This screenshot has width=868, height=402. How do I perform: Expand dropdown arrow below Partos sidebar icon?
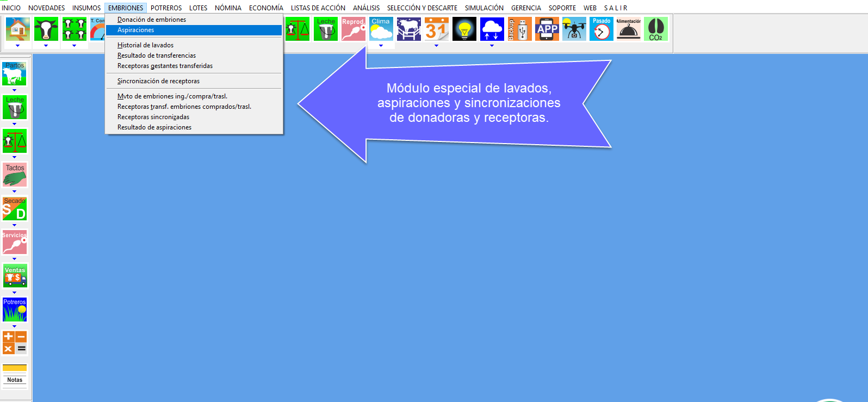pyautogui.click(x=15, y=90)
